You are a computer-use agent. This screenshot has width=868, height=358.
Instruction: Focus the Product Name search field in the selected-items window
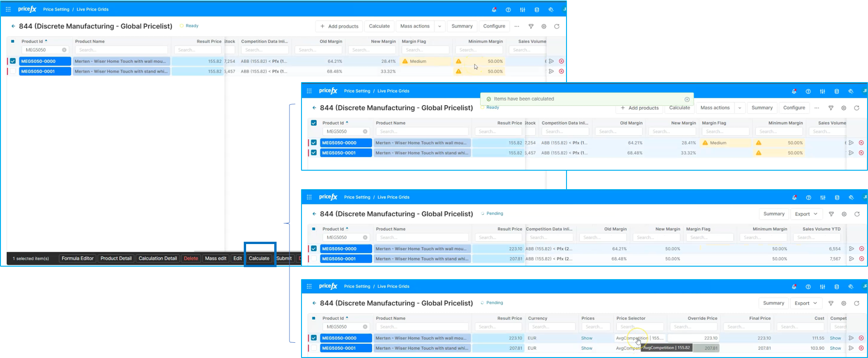(x=121, y=50)
